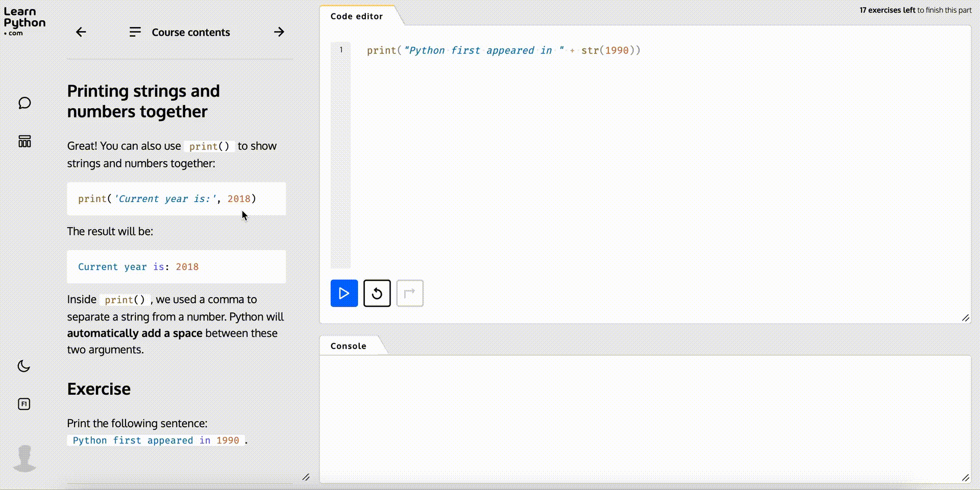Open the discussion chat bubble icon
The image size is (980, 490).
pyautogui.click(x=24, y=103)
